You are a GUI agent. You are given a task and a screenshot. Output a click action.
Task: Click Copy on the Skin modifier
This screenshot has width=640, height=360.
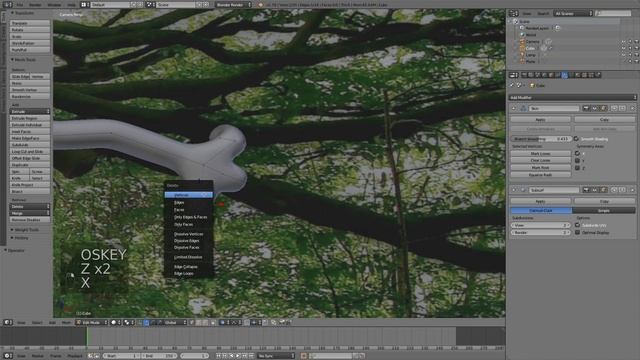point(604,120)
